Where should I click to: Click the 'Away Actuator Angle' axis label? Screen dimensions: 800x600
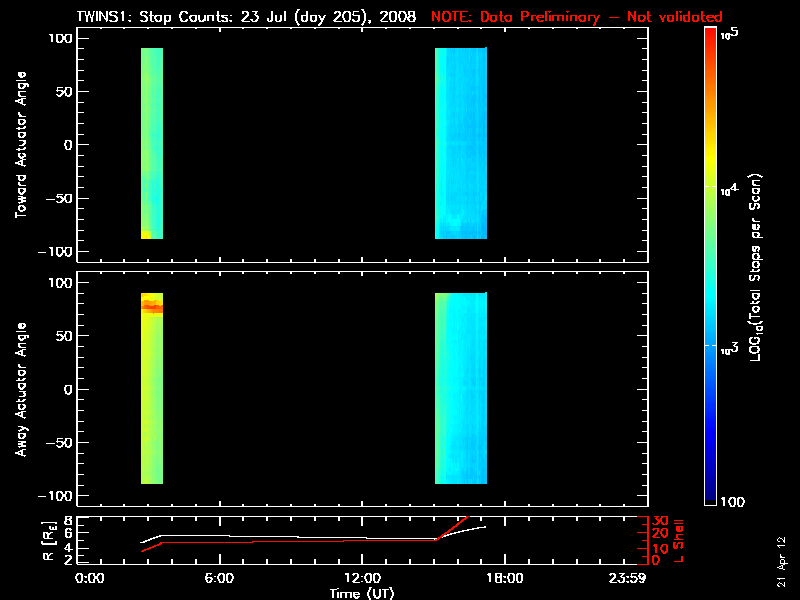pyautogui.click(x=21, y=389)
